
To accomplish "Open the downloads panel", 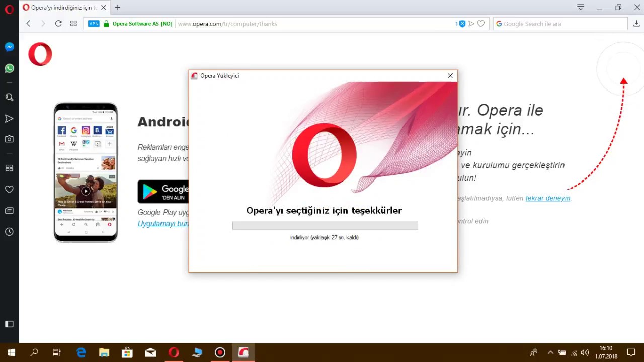I will 636,24.
